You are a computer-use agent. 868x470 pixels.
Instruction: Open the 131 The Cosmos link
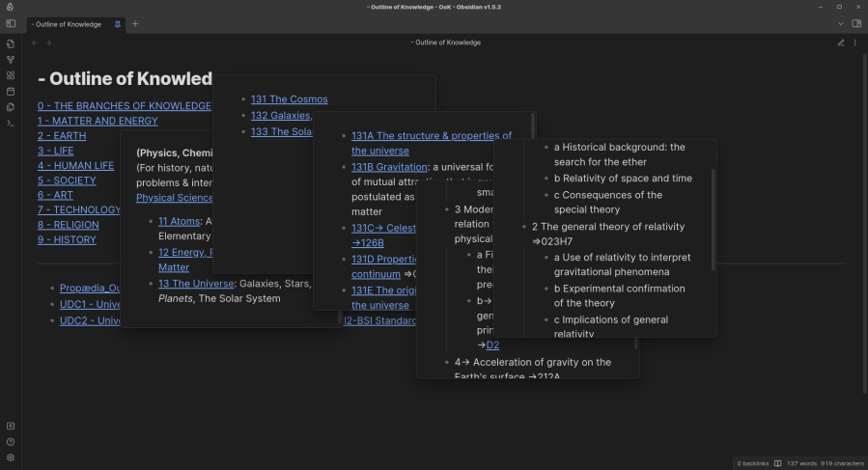click(289, 98)
